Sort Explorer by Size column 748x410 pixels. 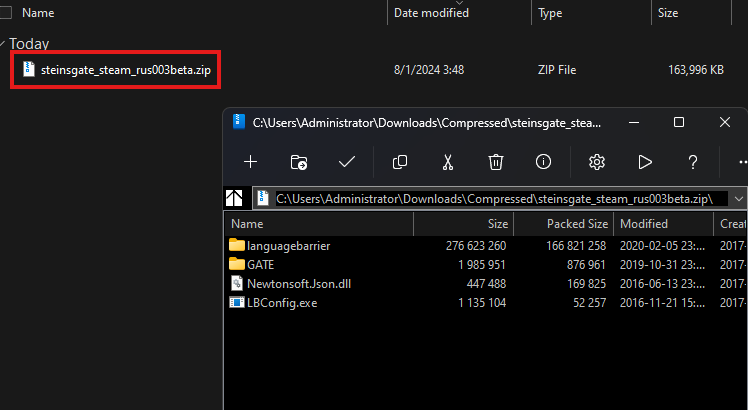(668, 13)
